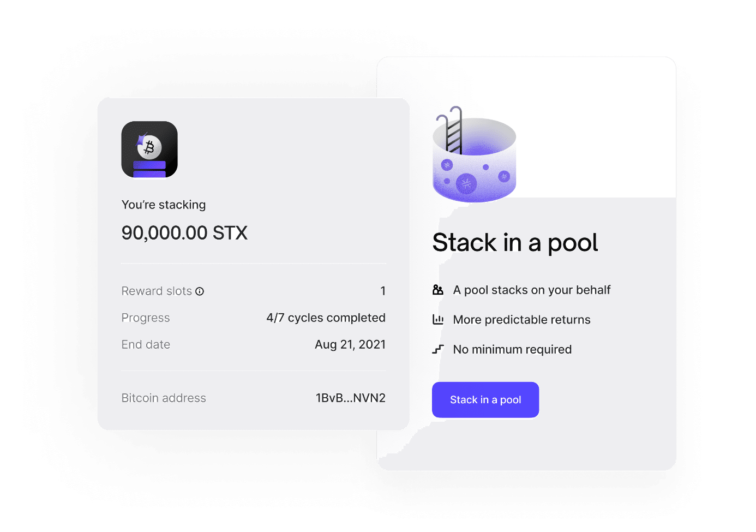The image size is (756, 532).
Task: Click the "4/7 cycles completed" progress value
Action: click(326, 318)
